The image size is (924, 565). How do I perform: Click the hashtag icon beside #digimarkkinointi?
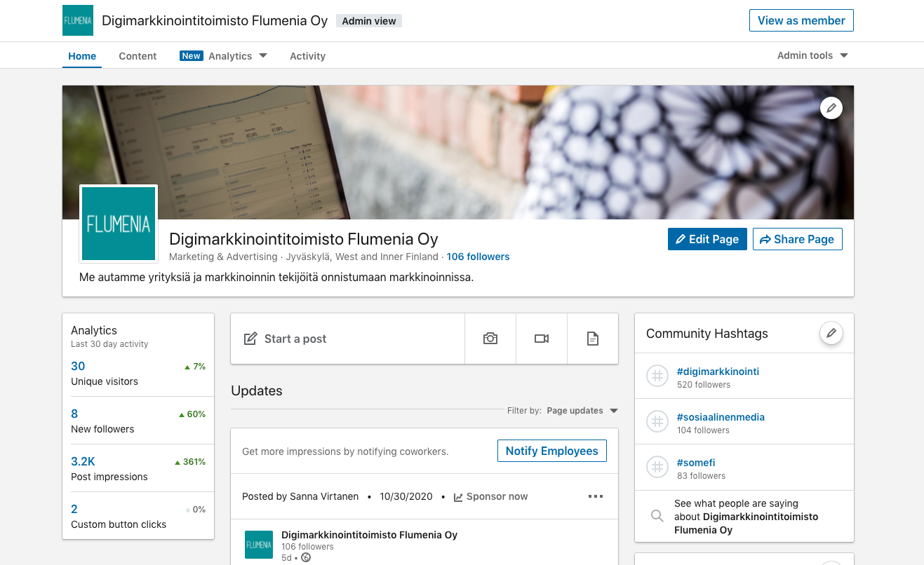tap(657, 376)
